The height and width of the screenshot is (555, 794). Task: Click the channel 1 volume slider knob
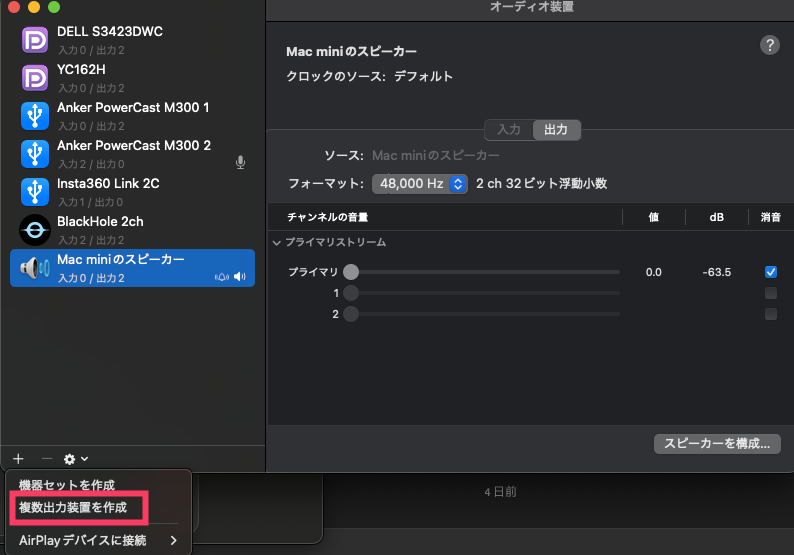click(351, 293)
